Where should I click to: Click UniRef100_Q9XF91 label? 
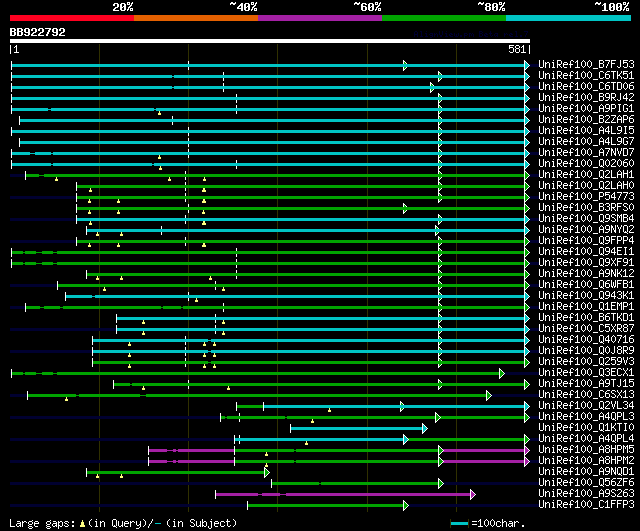586,263
